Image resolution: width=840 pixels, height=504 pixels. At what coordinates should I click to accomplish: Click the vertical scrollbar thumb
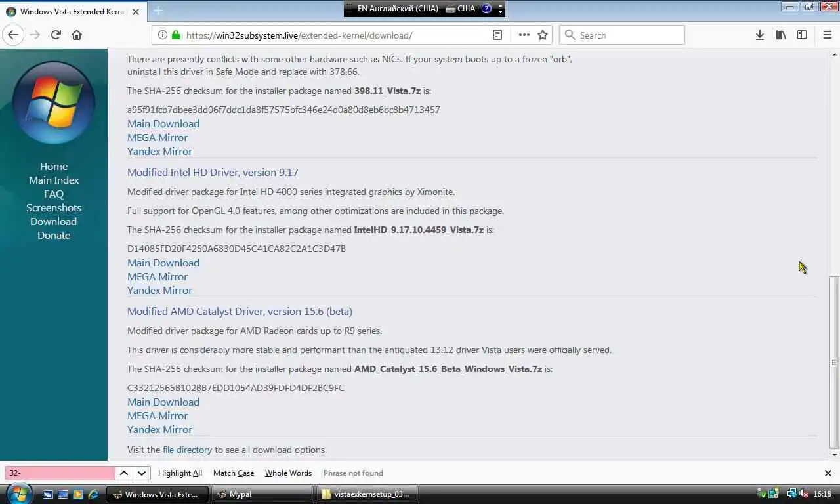pos(834,361)
